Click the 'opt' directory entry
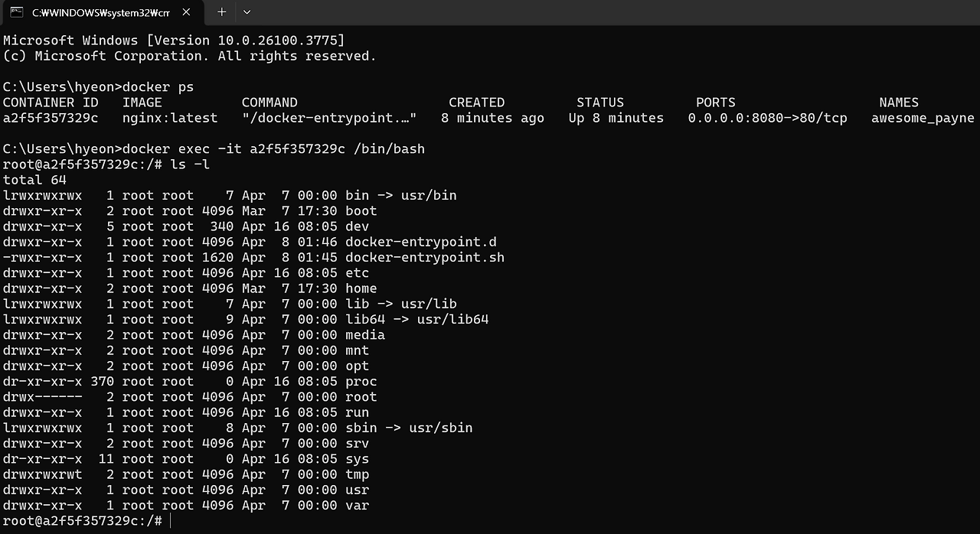This screenshot has height=534, width=980. coord(358,366)
